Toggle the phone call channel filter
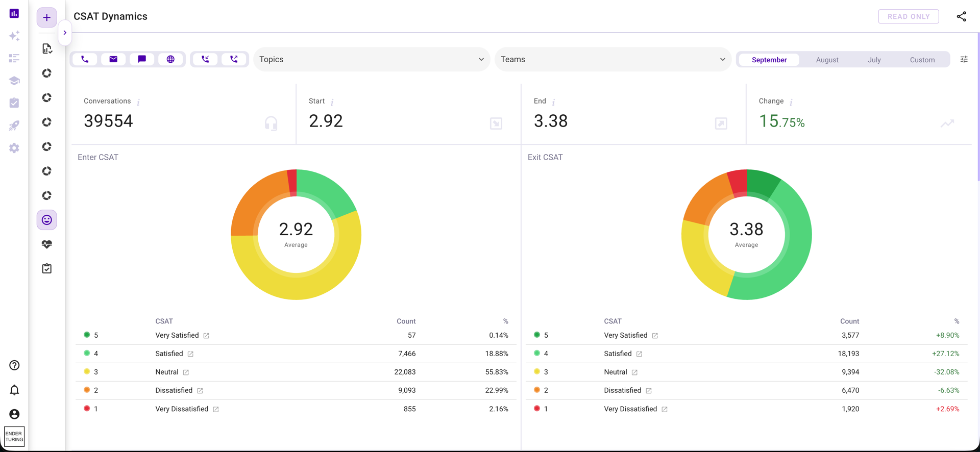This screenshot has height=452, width=980. coord(85,59)
